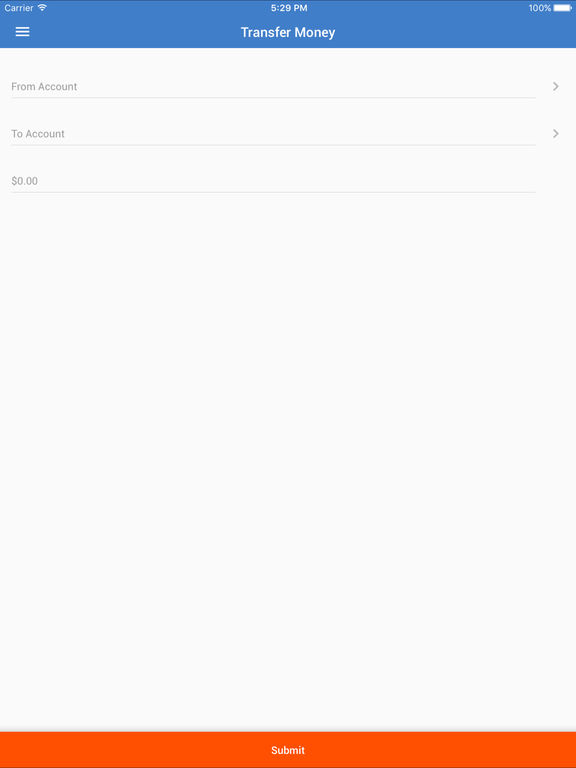Expand the To Account chevron arrow
Screen dimensions: 576x768
(555, 134)
